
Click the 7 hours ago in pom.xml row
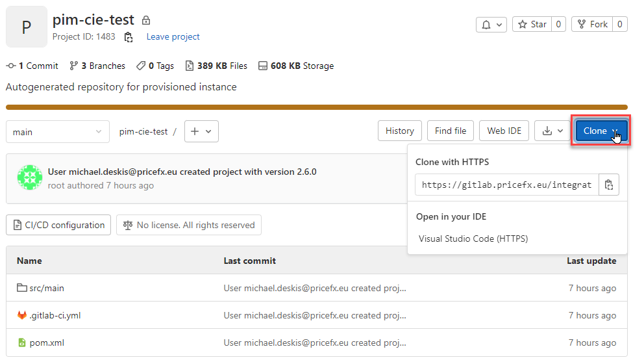click(592, 343)
